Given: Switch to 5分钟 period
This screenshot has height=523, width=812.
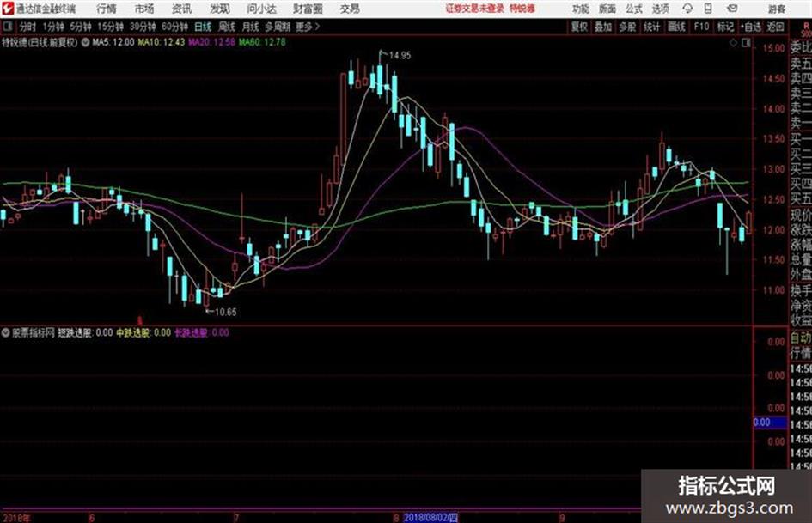Looking at the screenshot, I should pos(80,27).
